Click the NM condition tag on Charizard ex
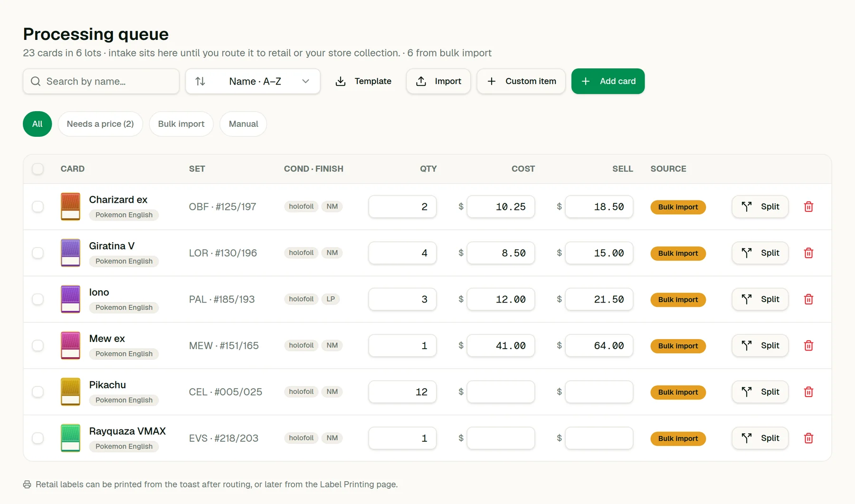Image resolution: width=855 pixels, height=504 pixels. (x=332, y=207)
